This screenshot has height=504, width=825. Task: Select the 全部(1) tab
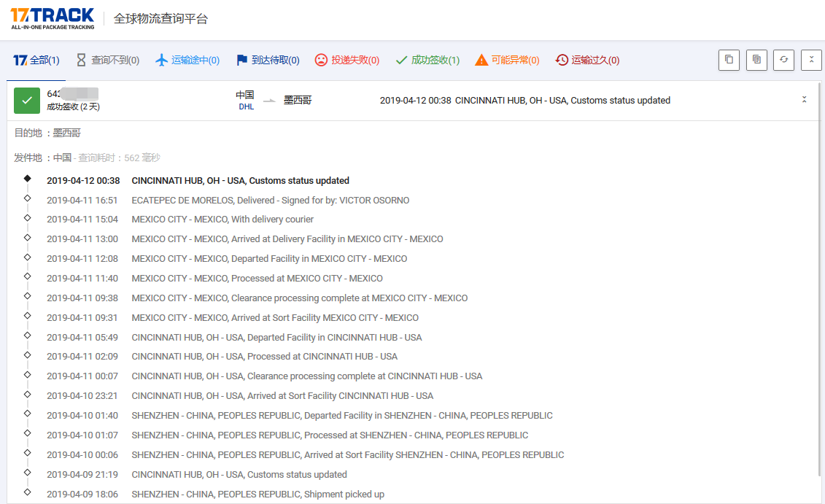point(36,61)
